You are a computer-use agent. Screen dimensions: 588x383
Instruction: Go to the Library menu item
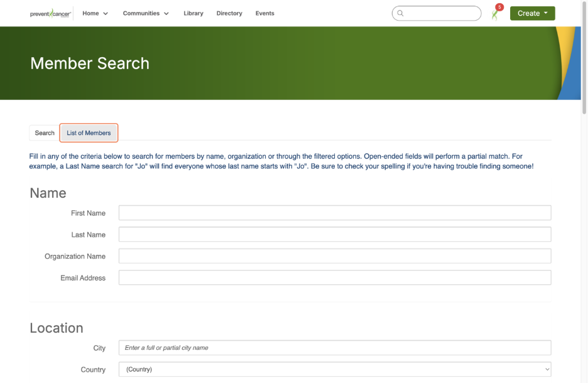193,14
